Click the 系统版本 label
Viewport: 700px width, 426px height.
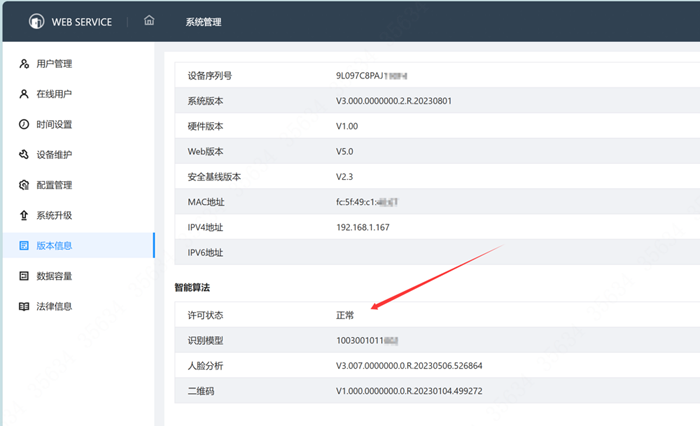coord(205,101)
